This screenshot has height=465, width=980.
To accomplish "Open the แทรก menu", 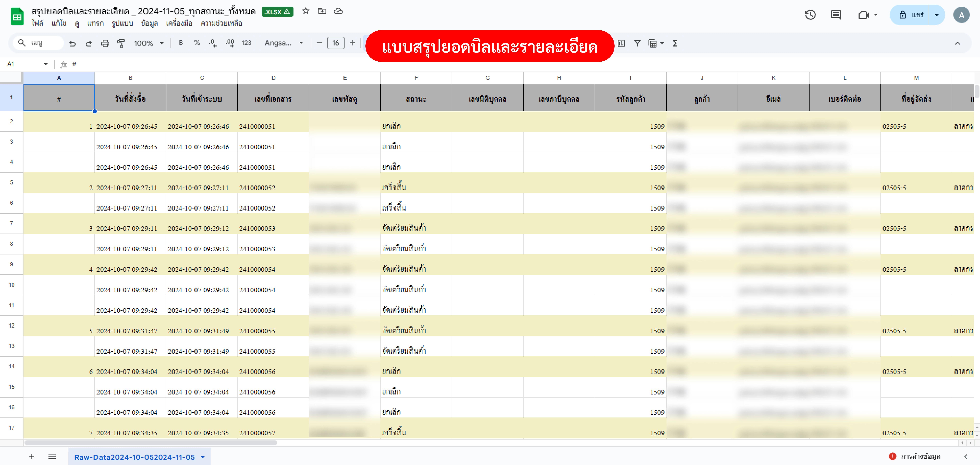I will click(x=95, y=23).
